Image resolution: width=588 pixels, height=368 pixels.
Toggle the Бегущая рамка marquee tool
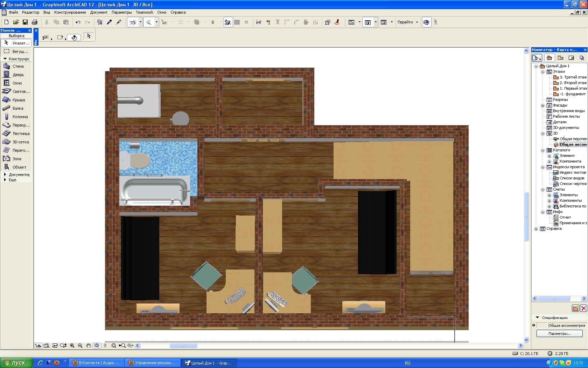[x=16, y=52]
